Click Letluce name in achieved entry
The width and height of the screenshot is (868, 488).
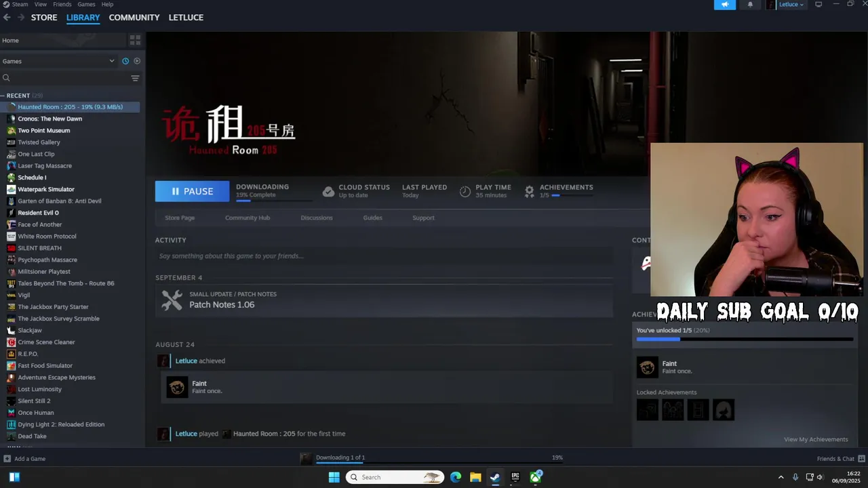click(x=186, y=361)
